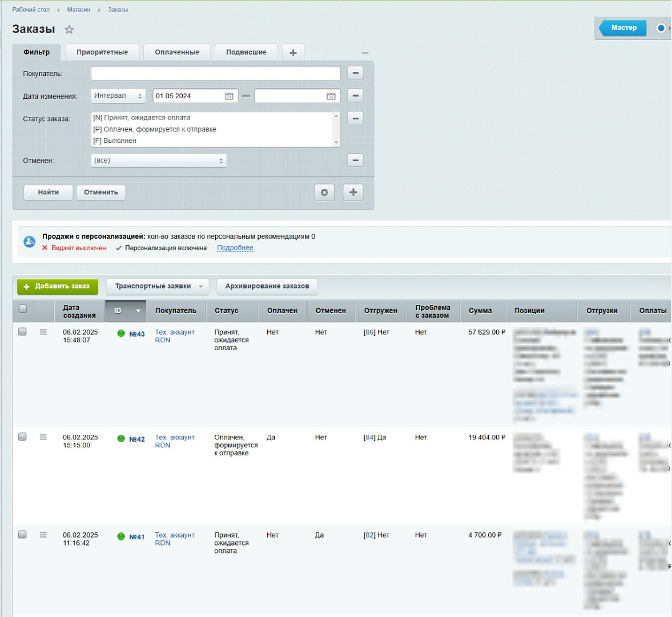
Task: Open the Отменен (все) dropdown
Action: (159, 161)
